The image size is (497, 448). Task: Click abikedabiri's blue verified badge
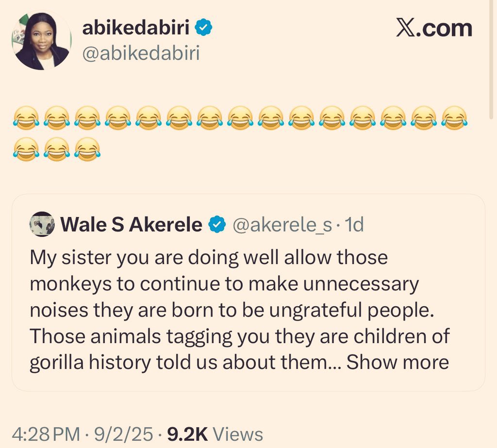(202, 29)
